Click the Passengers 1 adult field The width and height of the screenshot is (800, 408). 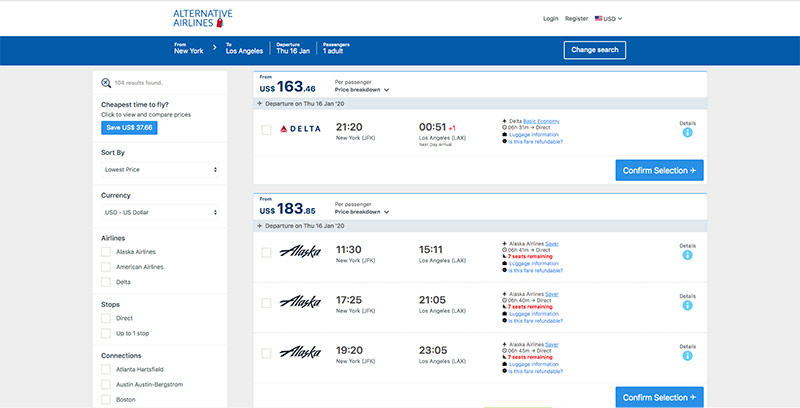pos(336,48)
